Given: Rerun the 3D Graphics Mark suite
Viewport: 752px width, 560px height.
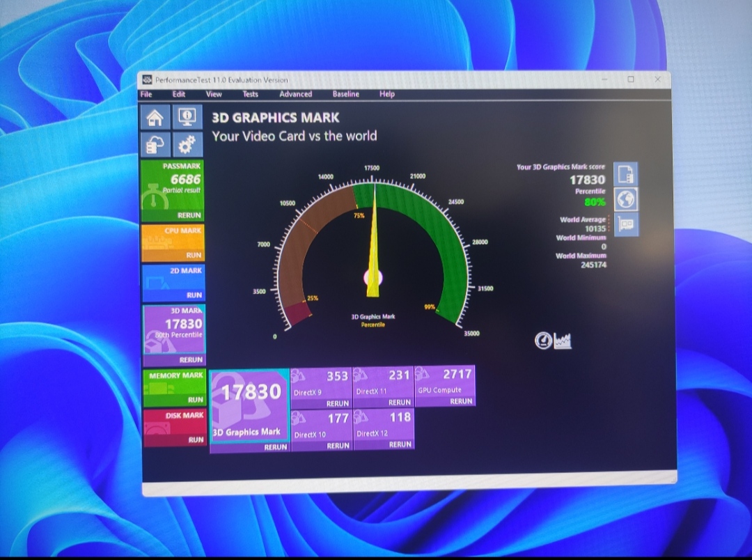Looking at the screenshot, I should click(x=275, y=446).
